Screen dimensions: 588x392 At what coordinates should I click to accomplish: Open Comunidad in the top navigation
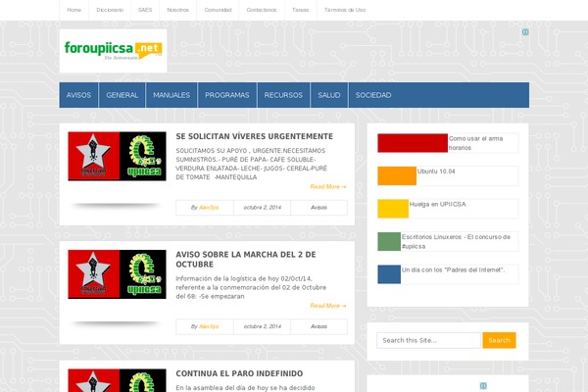click(218, 10)
